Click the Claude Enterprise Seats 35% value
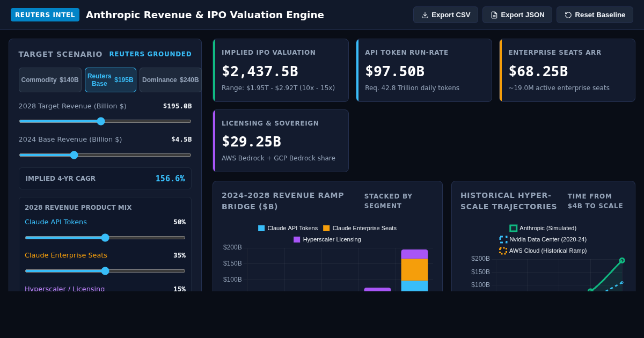 click(179, 255)
